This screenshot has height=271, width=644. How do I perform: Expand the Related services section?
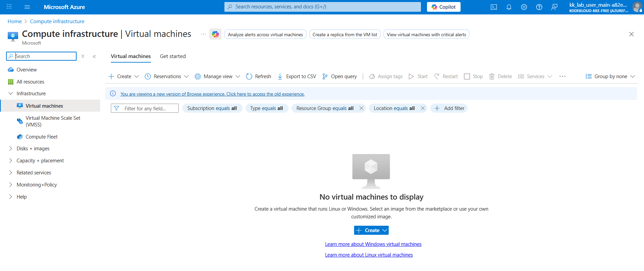(10, 173)
